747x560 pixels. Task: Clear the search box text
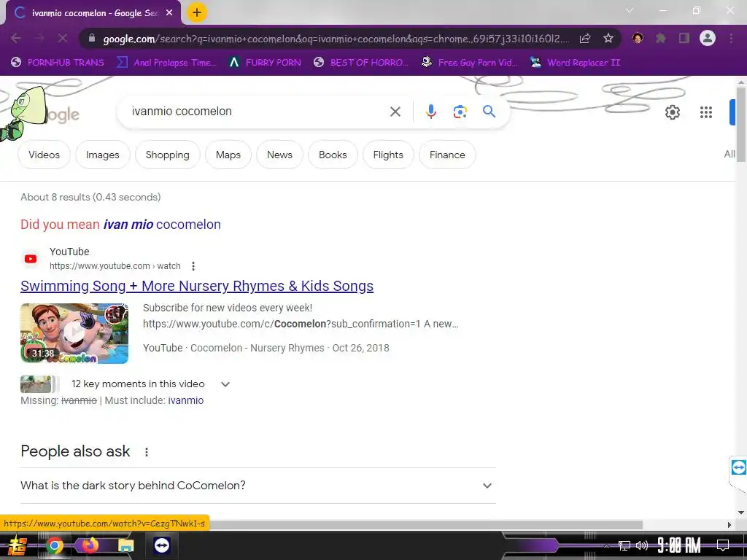point(395,112)
